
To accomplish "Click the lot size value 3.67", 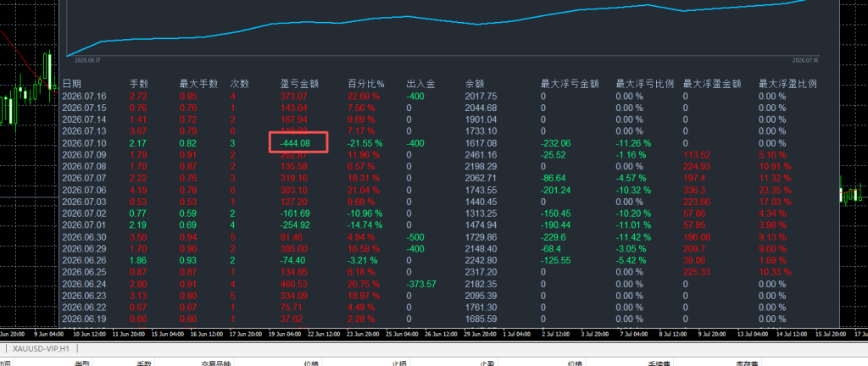I will point(138,131).
